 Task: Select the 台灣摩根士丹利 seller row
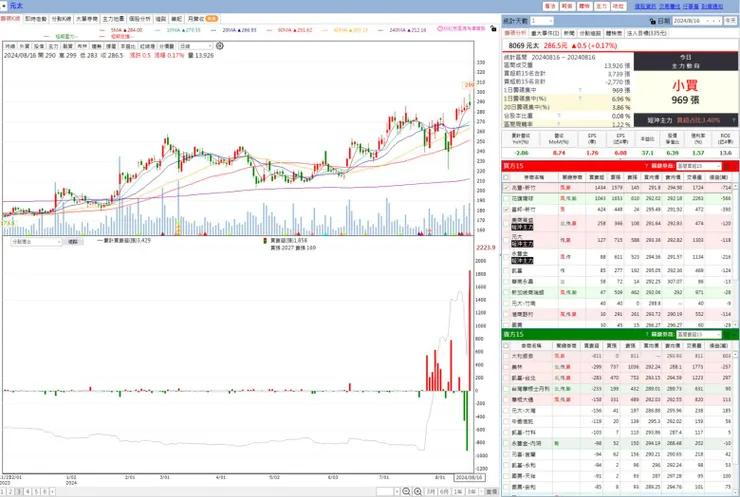618,389
